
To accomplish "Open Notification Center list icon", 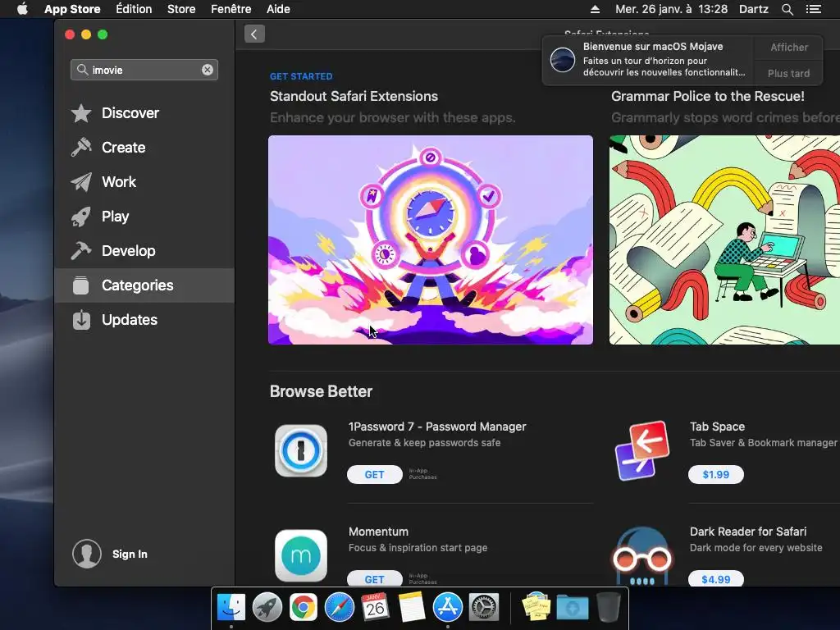I will [x=814, y=9].
